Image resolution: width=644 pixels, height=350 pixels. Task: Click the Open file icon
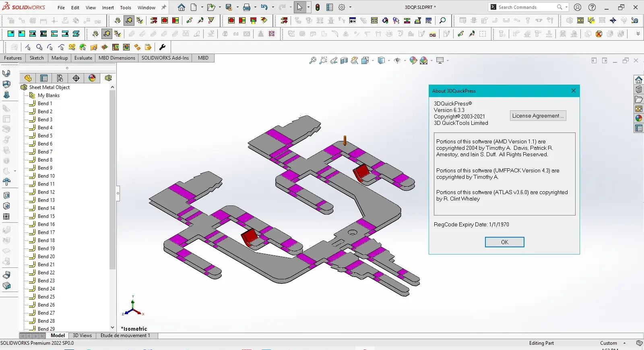[x=211, y=7]
